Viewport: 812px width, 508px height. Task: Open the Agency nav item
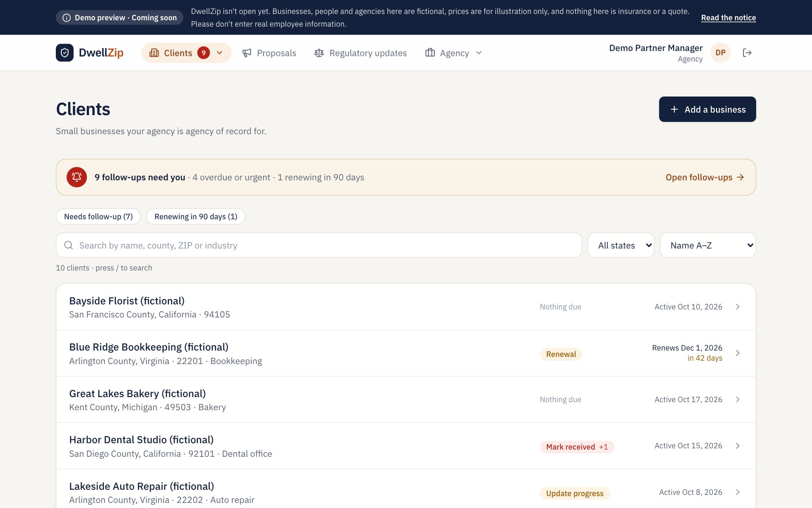click(x=454, y=53)
